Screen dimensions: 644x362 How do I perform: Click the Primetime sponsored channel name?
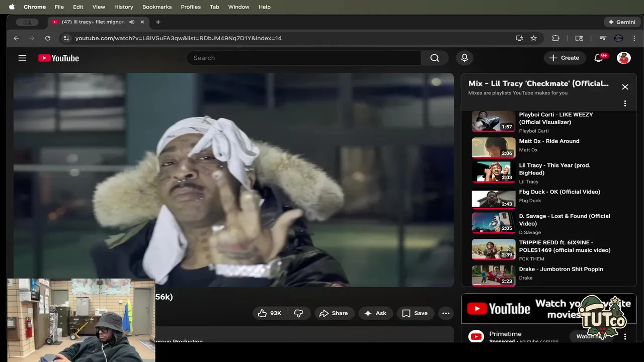pos(505,334)
